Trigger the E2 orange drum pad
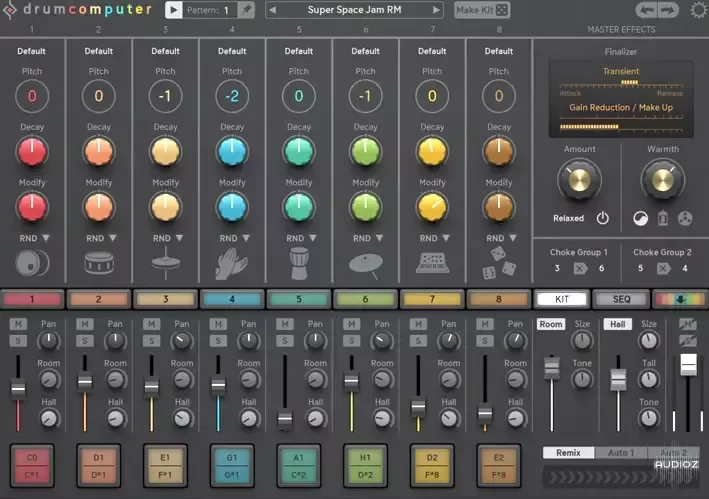 point(499,466)
